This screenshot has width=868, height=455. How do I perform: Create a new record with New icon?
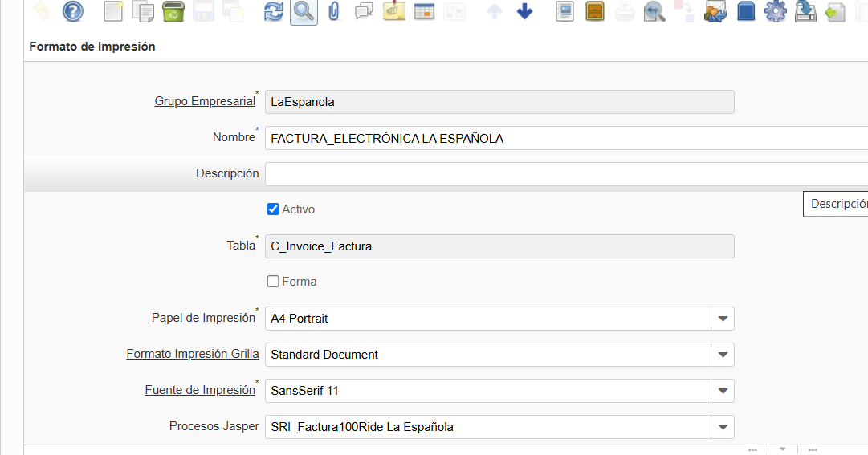point(115,12)
